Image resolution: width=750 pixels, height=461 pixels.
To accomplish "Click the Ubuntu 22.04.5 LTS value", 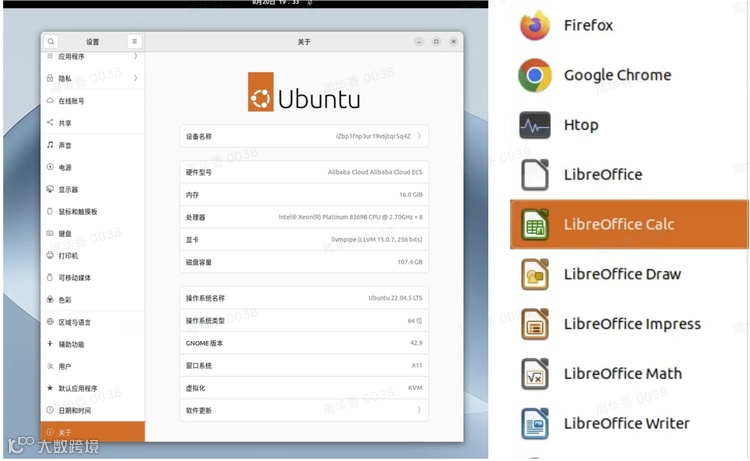I will [395, 297].
